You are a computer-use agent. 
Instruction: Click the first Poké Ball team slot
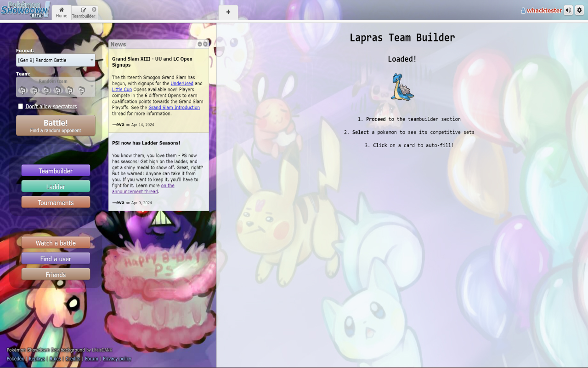[x=23, y=91]
